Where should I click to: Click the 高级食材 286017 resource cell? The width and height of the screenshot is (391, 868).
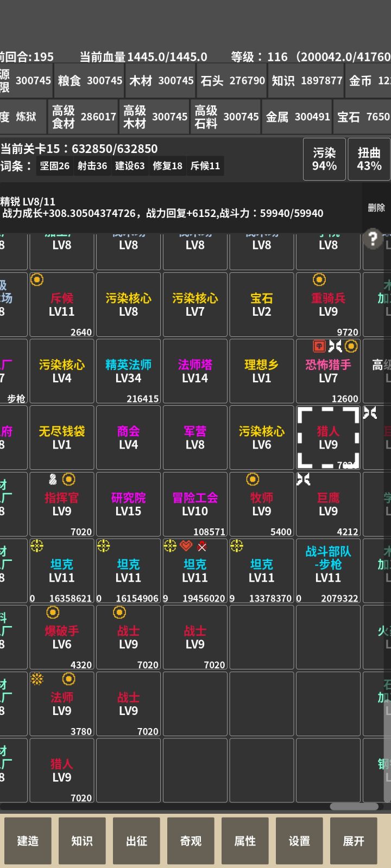tap(83, 117)
